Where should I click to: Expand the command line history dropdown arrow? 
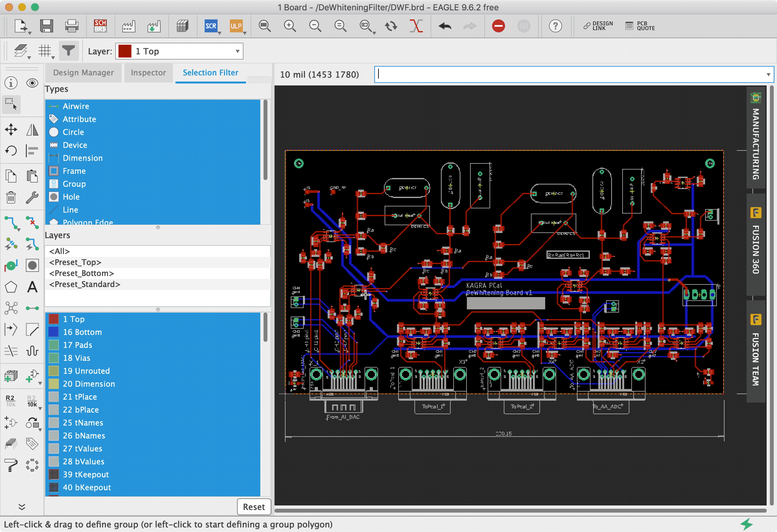point(768,74)
